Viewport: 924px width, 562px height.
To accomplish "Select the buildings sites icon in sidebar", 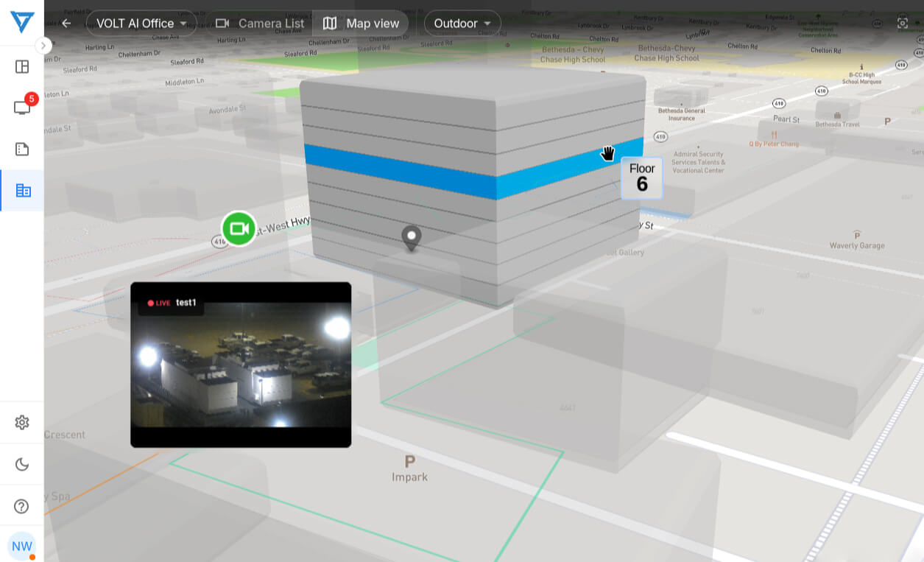I will coord(23,190).
